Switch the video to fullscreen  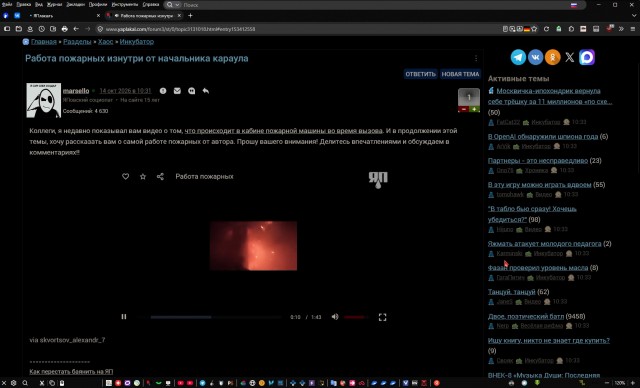pyautogui.click(x=382, y=317)
